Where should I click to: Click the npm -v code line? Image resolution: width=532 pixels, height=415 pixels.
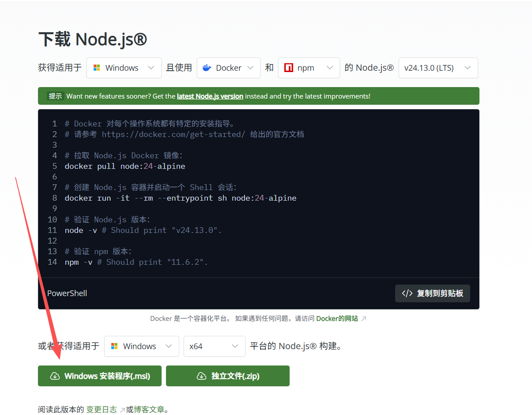pyautogui.click(x=136, y=262)
